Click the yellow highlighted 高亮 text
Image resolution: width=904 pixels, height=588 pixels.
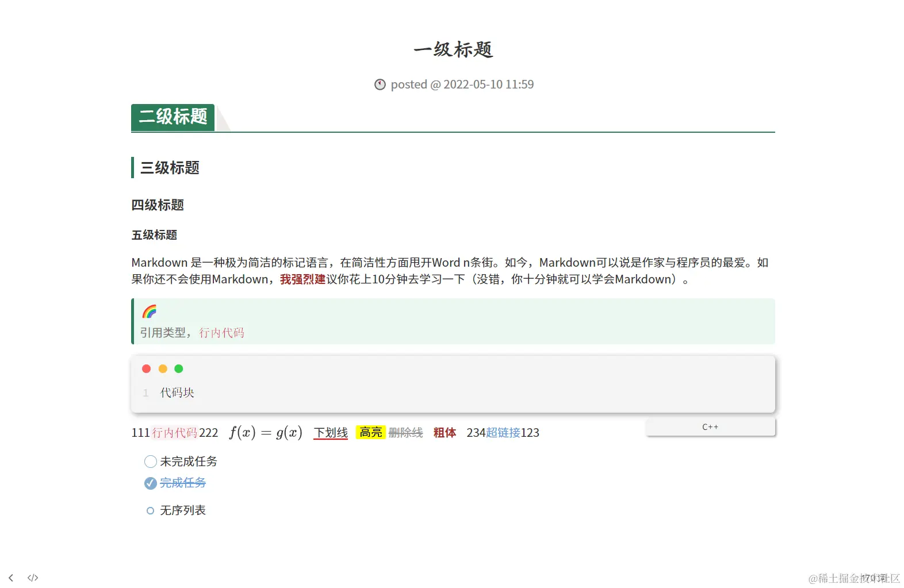371,432
